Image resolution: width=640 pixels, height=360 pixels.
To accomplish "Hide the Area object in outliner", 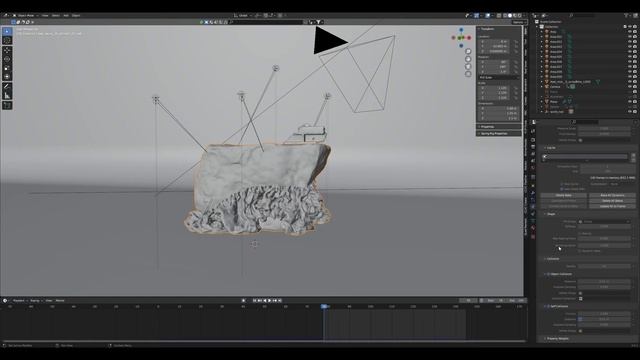I will pos(630,31).
